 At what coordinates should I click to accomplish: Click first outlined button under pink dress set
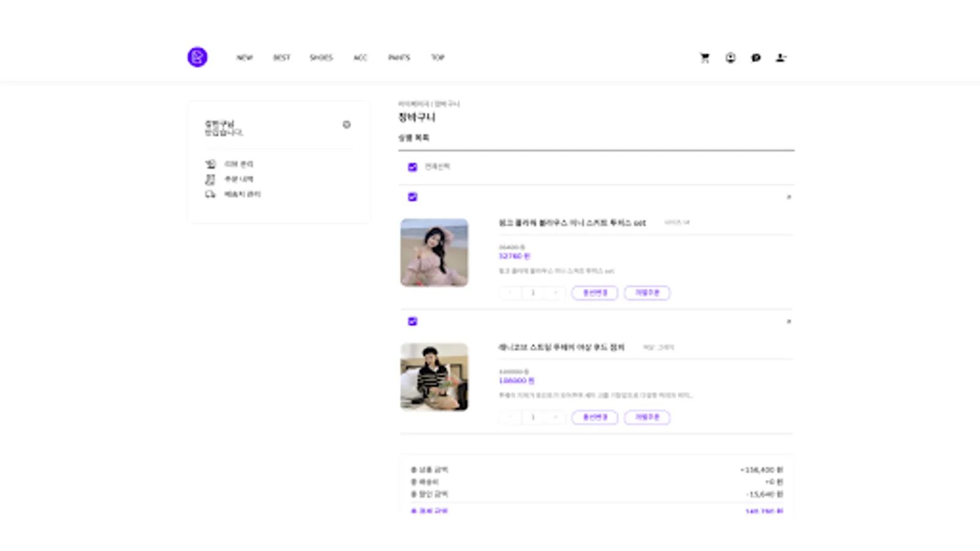coord(595,293)
